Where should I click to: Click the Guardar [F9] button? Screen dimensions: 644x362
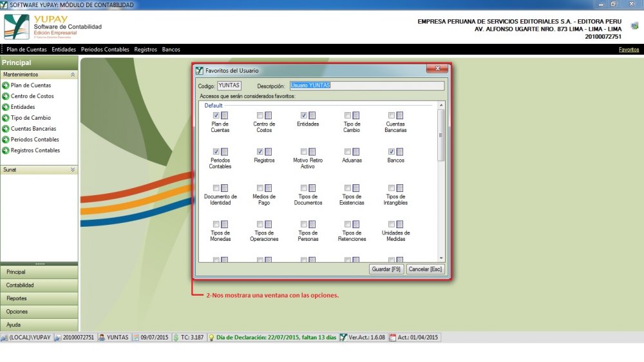point(386,269)
